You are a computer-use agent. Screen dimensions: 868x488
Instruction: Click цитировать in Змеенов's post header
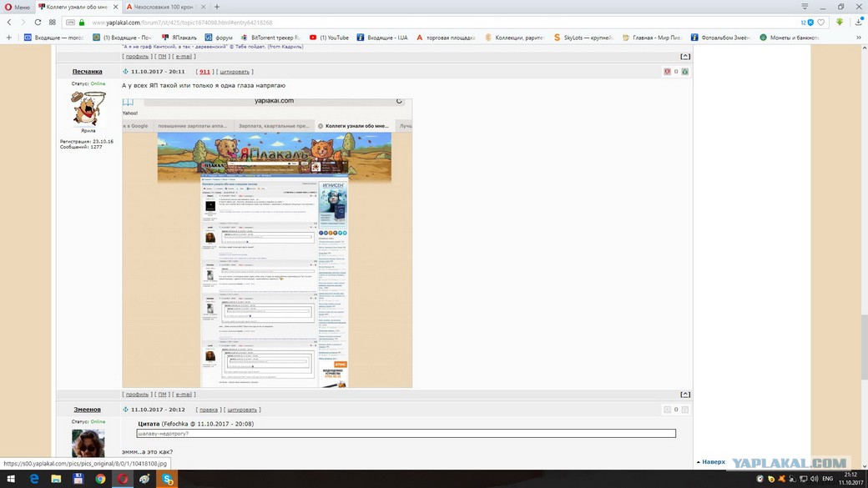(242, 410)
